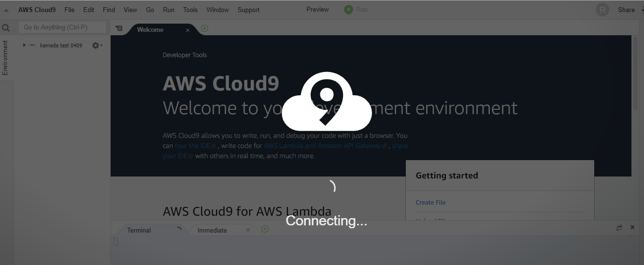Switch to the Terminal tab
644x265 pixels.
[x=139, y=231]
